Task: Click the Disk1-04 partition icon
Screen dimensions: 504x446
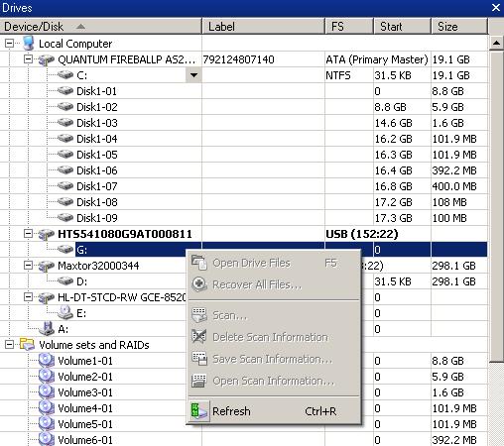Action: [x=65, y=139]
